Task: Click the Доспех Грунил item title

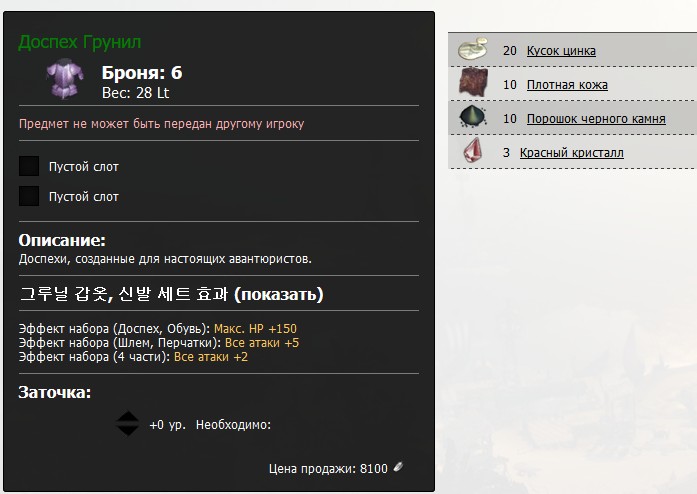Action: pyautogui.click(x=80, y=42)
